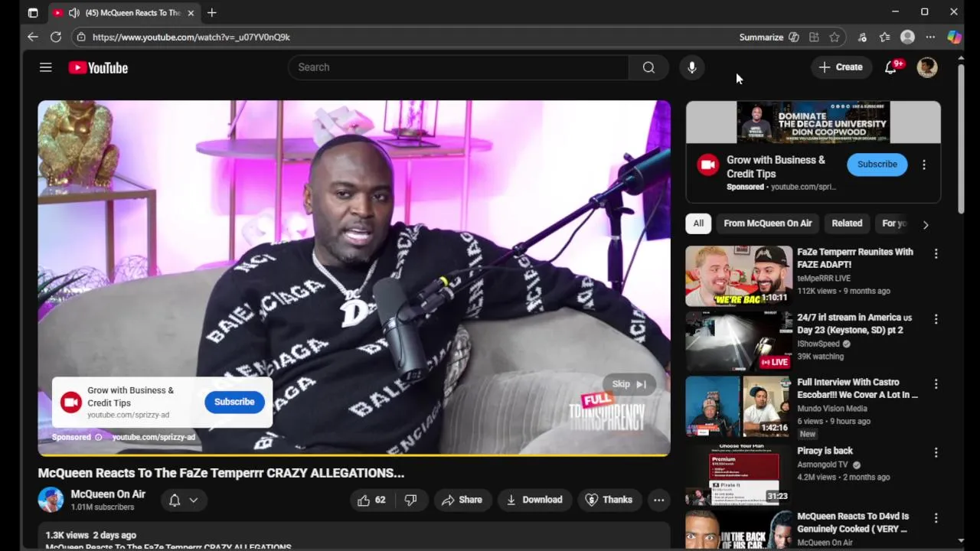Open a new browser tab
980x551 pixels.
[212, 13]
